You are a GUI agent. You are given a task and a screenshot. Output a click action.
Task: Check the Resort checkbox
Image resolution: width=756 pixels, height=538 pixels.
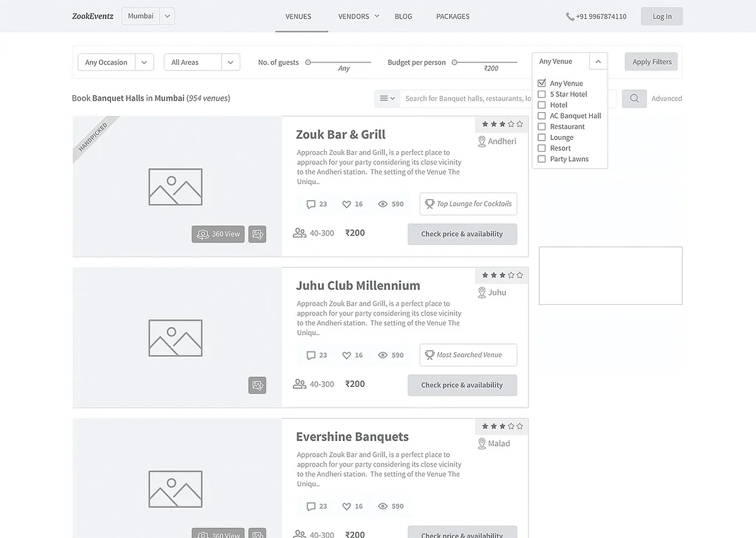(541, 148)
